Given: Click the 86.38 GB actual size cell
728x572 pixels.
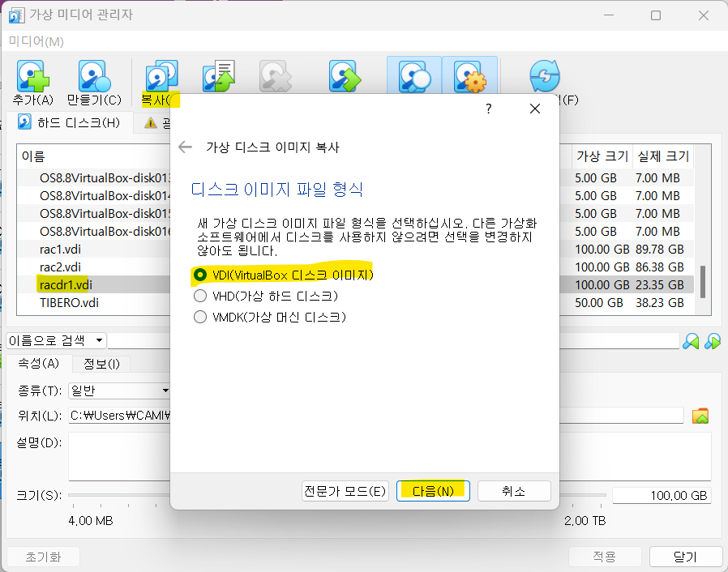Looking at the screenshot, I should coord(660,267).
